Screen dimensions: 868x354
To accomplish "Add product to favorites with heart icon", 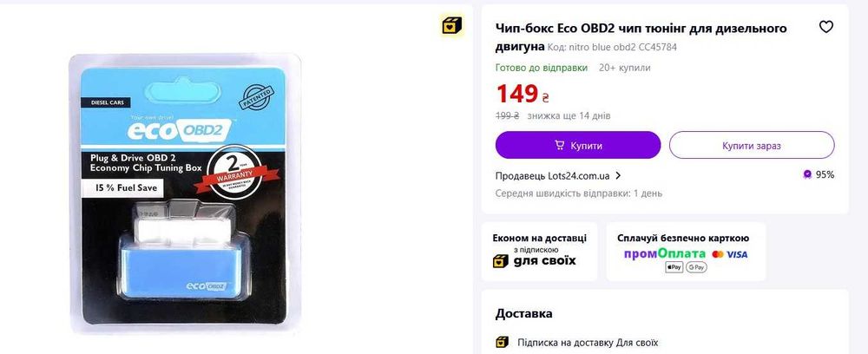I will coord(826,27).
